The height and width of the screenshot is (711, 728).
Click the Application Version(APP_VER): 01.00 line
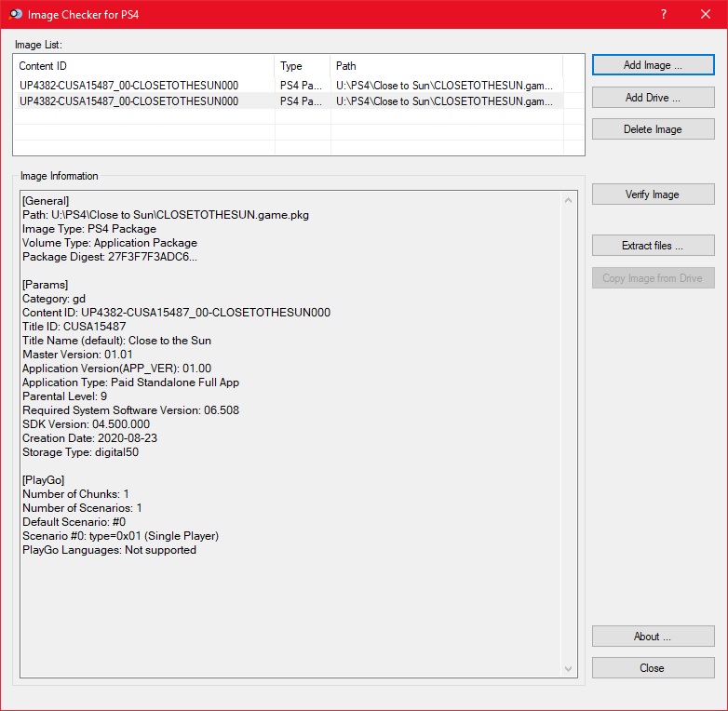(x=116, y=368)
